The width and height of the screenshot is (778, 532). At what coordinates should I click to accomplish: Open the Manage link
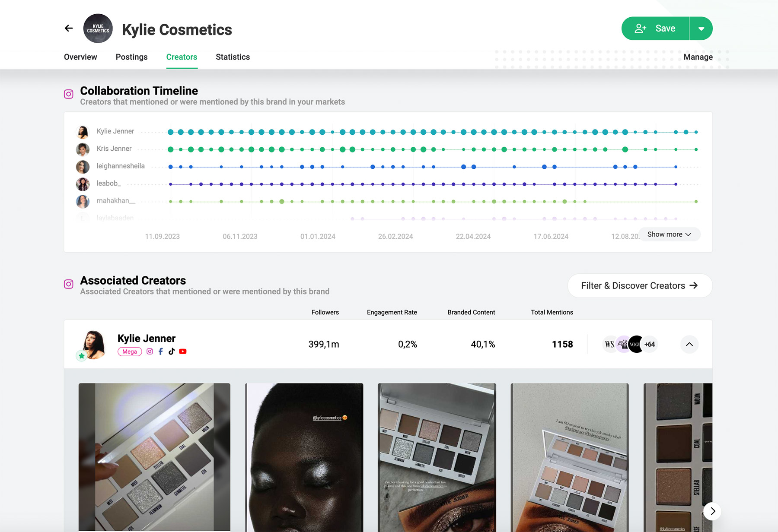pyautogui.click(x=698, y=57)
